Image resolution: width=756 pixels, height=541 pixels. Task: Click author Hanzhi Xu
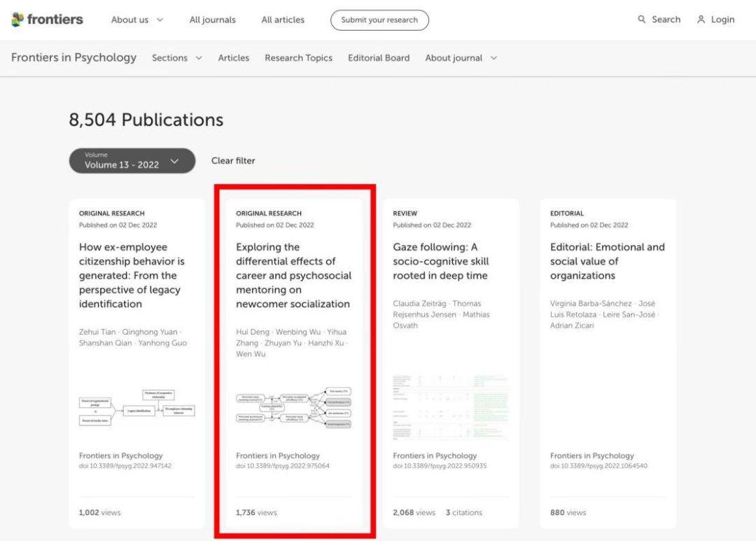[x=326, y=343]
